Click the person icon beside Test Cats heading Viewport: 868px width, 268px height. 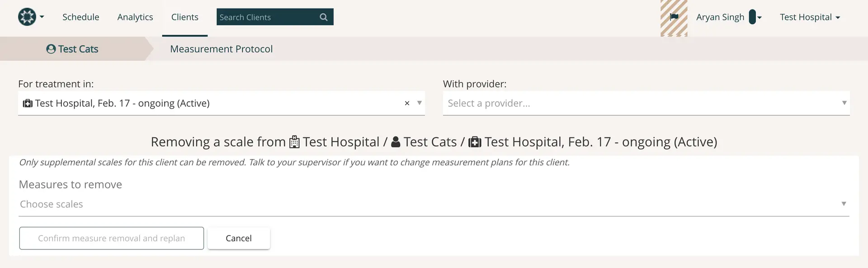396,141
